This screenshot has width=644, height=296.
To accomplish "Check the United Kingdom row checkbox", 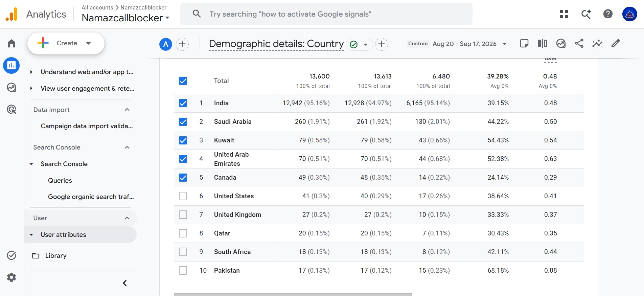I will (183, 215).
